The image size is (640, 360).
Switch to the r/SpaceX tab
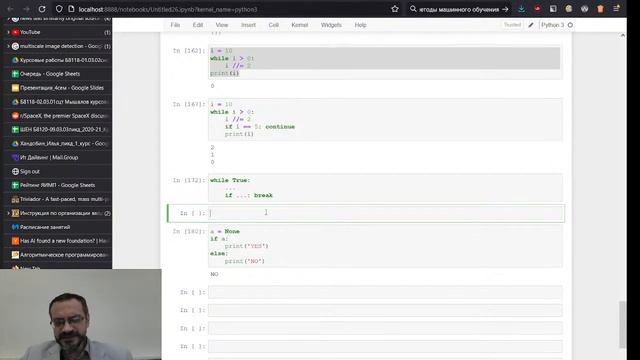(x=58, y=116)
